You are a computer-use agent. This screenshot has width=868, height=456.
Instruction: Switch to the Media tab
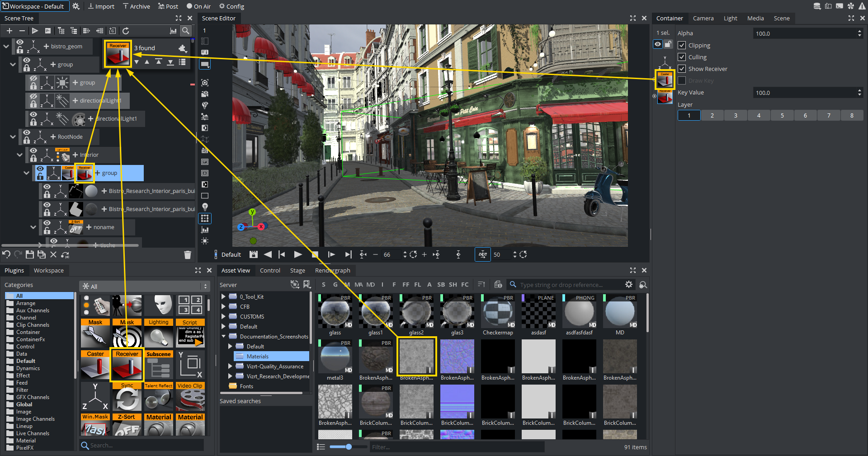[x=755, y=18]
